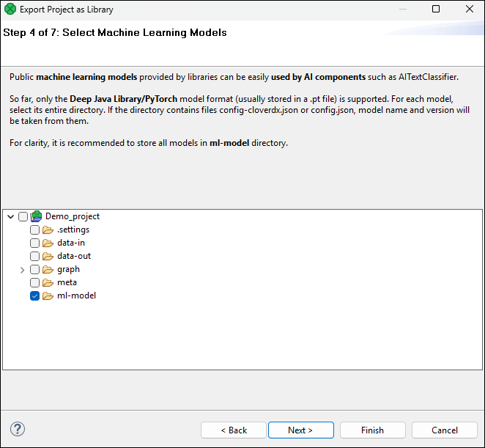Select the ml-model tree label
The image size is (485, 448).
[x=76, y=295]
